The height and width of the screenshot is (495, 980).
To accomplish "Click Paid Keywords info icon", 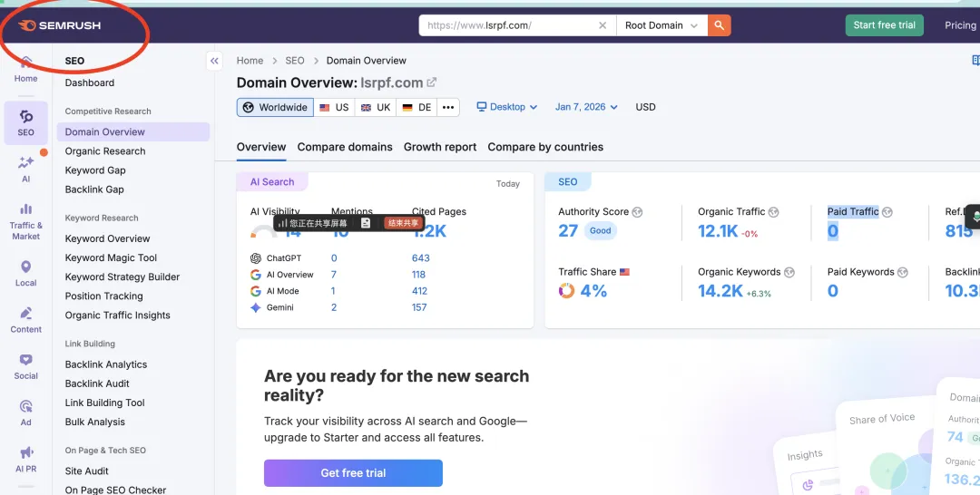I will coord(903,272).
